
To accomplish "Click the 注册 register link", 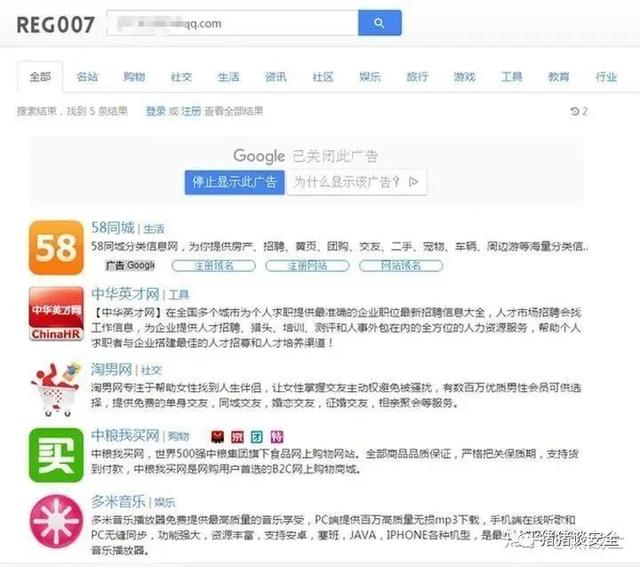I will point(191,111).
